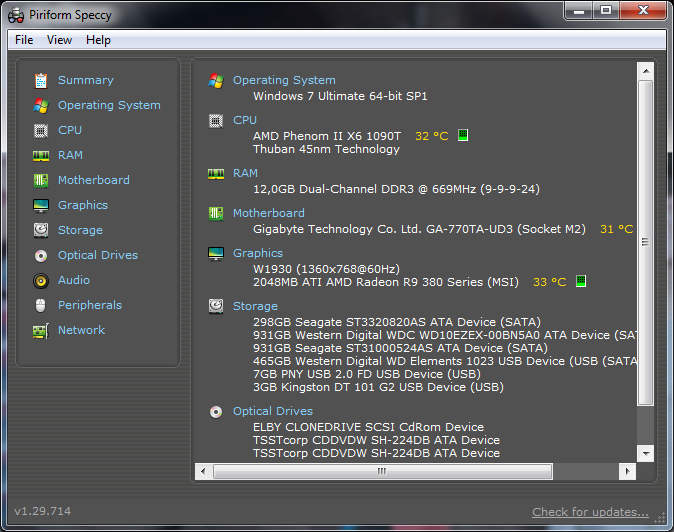Screen dimensions: 674x532
Task: Click the Optical Drives heading link in summary
Action: [x=273, y=411]
